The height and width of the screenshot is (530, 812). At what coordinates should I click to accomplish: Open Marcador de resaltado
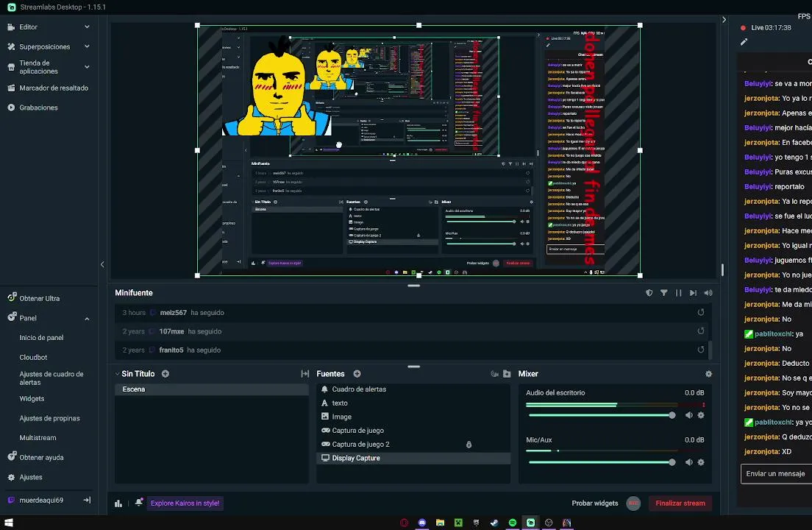tap(54, 88)
